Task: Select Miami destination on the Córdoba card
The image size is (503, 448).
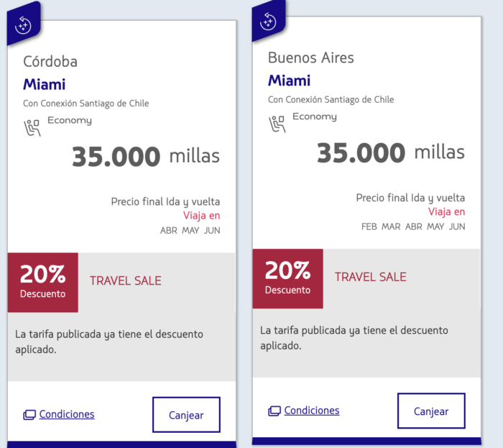Action: coord(45,84)
